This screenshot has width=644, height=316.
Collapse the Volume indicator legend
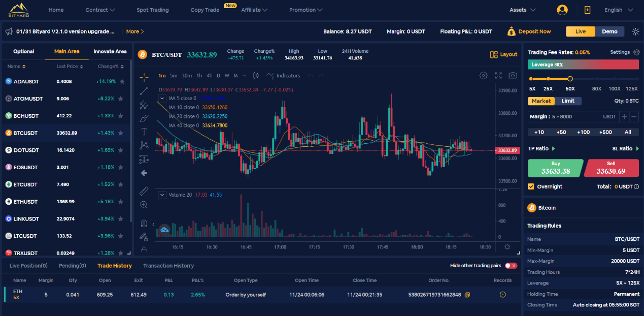tap(162, 195)
